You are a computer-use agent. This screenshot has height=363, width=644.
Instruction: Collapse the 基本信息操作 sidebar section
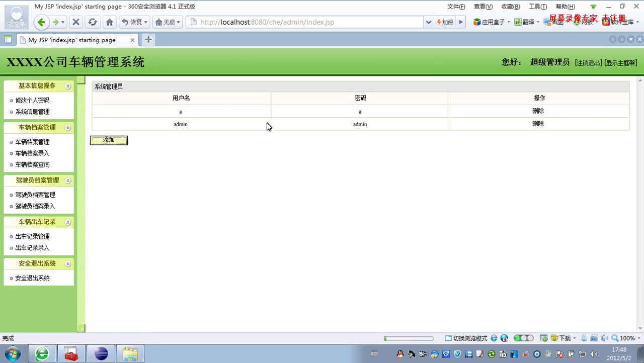click(68, 86)
